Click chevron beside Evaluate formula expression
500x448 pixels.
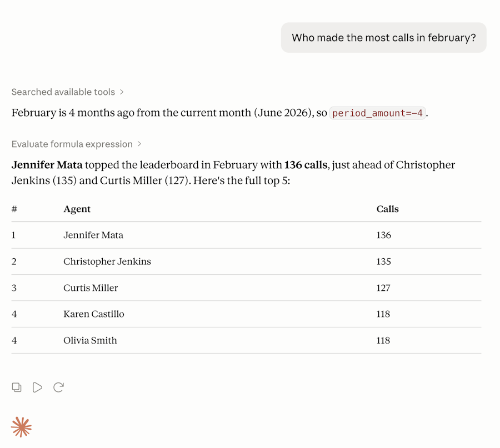(x=139, y=144)
